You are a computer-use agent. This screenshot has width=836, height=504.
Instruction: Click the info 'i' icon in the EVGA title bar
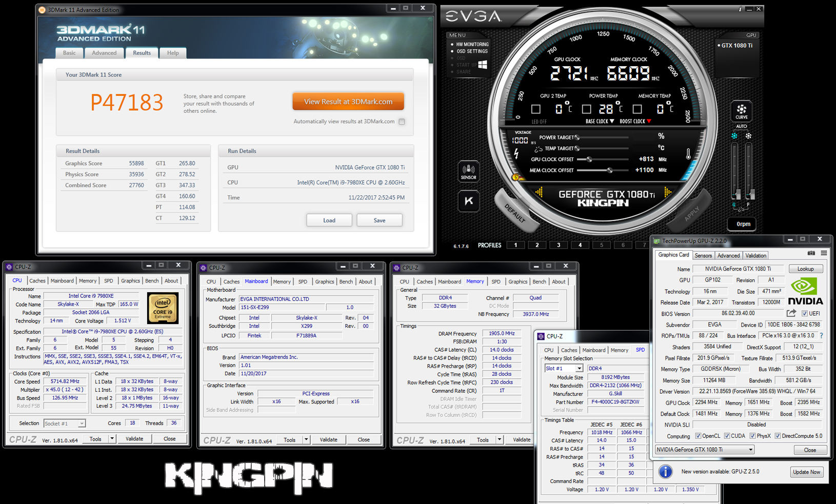click(740, 9)
